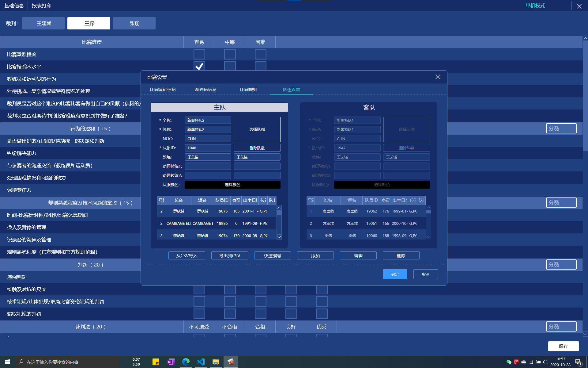588x368 pixels.
Task: Click 删除队徽 for the home team
Action: (x=257, y=148)
